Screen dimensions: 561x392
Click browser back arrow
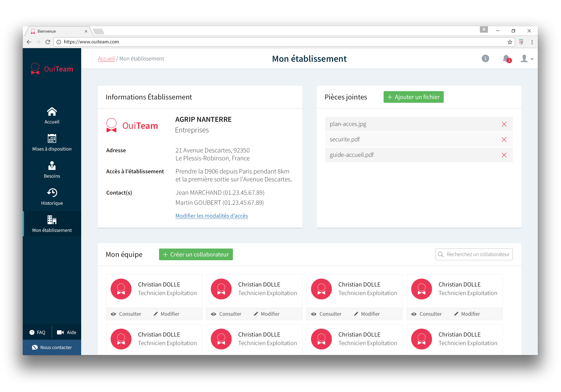29,42
